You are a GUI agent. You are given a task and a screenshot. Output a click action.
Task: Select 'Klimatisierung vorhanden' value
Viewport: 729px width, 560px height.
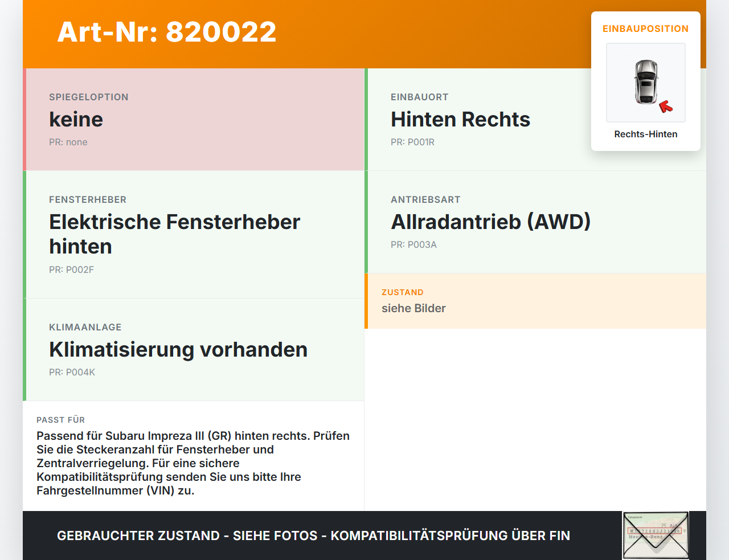178,349
